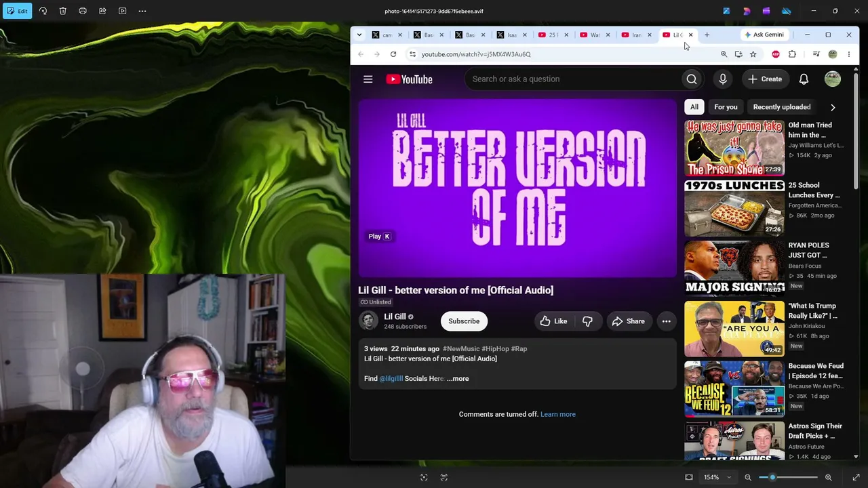The width and height of the screenshot is (868, 488).
Task: Open the 'Learn more' comments link
Action: tap(558, 414)
